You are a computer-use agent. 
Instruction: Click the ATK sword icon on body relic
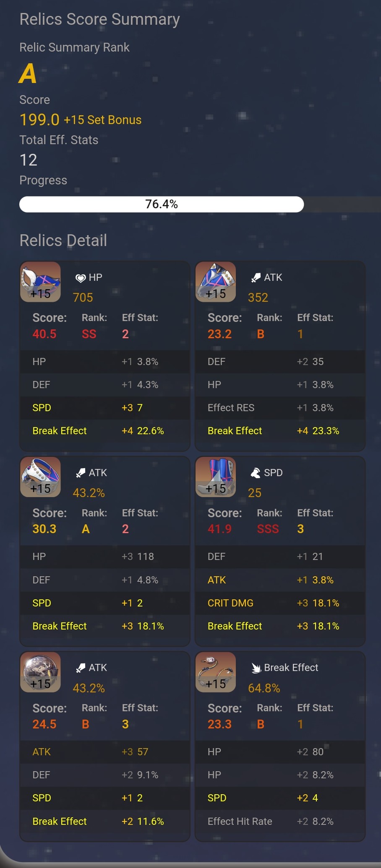point(81,473)
